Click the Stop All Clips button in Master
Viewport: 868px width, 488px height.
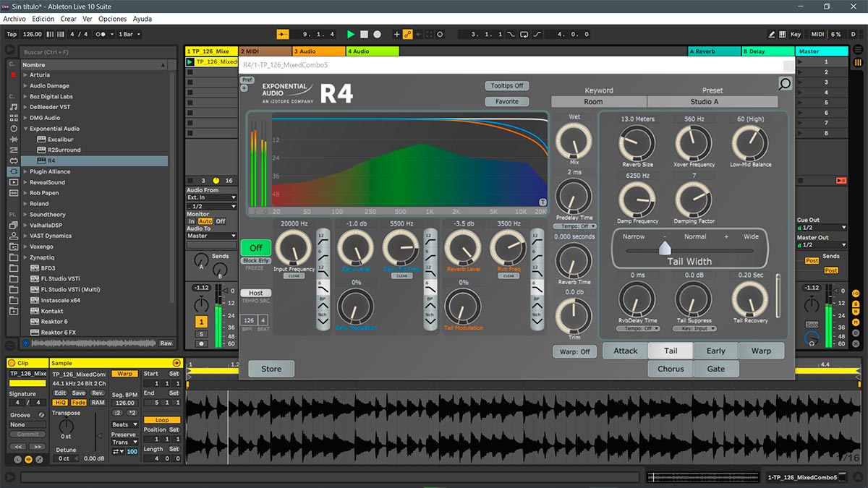[842, 180]
